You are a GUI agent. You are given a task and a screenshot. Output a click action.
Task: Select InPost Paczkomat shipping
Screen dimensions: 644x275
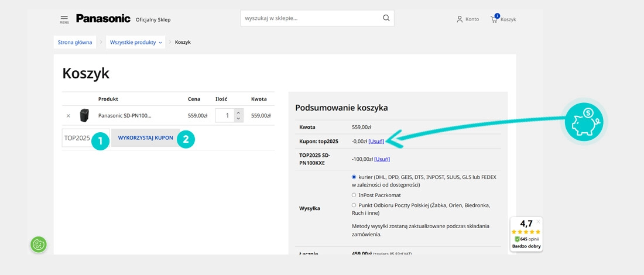coord(354,195)
